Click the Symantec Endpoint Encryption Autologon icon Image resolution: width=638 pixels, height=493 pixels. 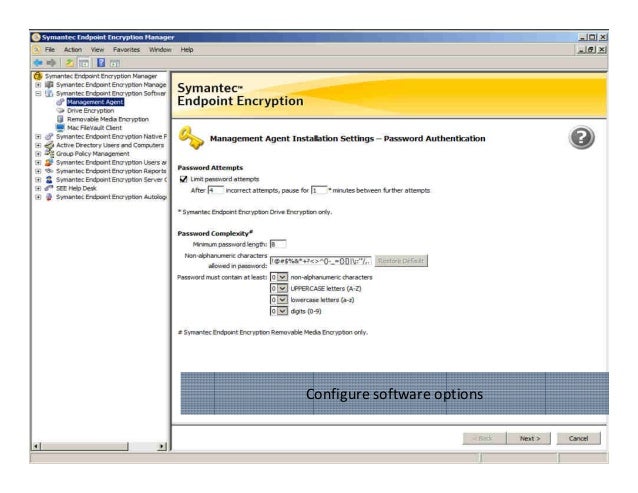[49, 197]
